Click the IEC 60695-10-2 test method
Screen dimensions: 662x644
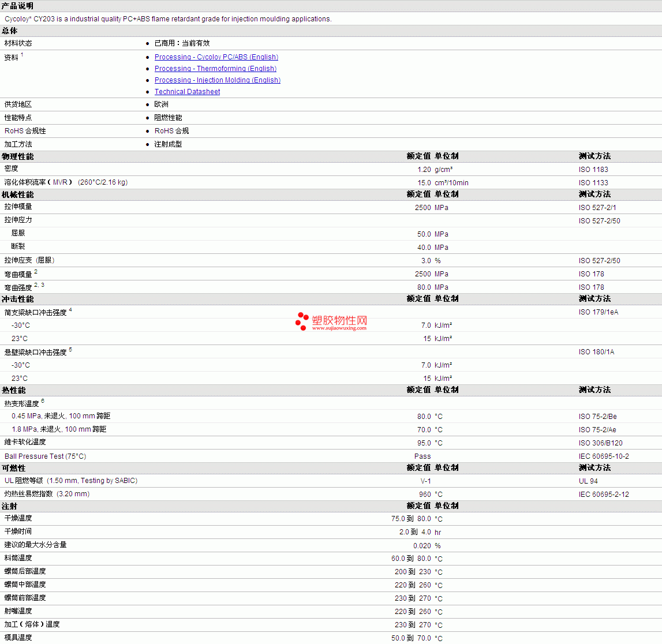coord(604,456)
